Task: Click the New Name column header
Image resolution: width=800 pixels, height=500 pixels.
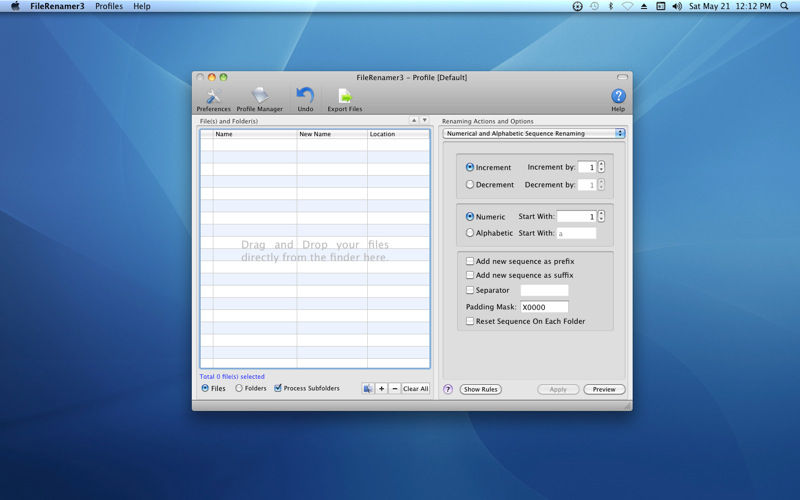Action: (332, 134)
